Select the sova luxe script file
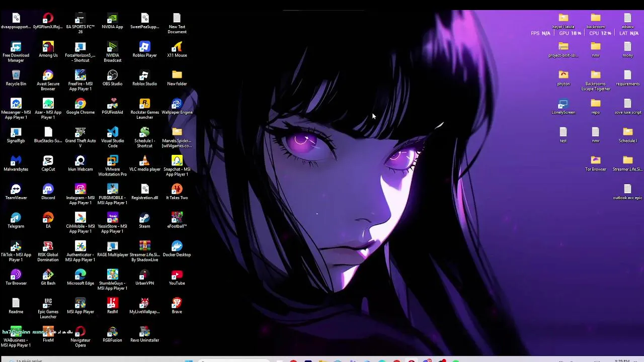This screenshot has height=362, width=644. (x=627, y=107)
